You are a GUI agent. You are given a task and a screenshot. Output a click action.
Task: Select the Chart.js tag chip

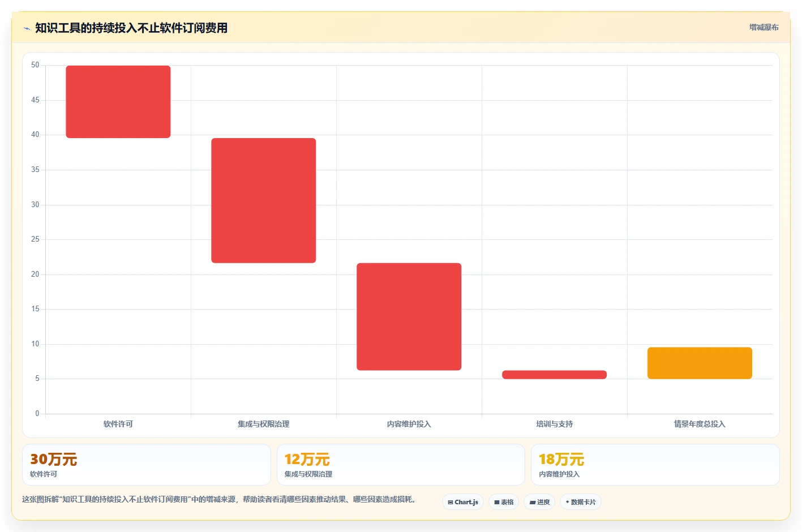(x=463, y=502)
